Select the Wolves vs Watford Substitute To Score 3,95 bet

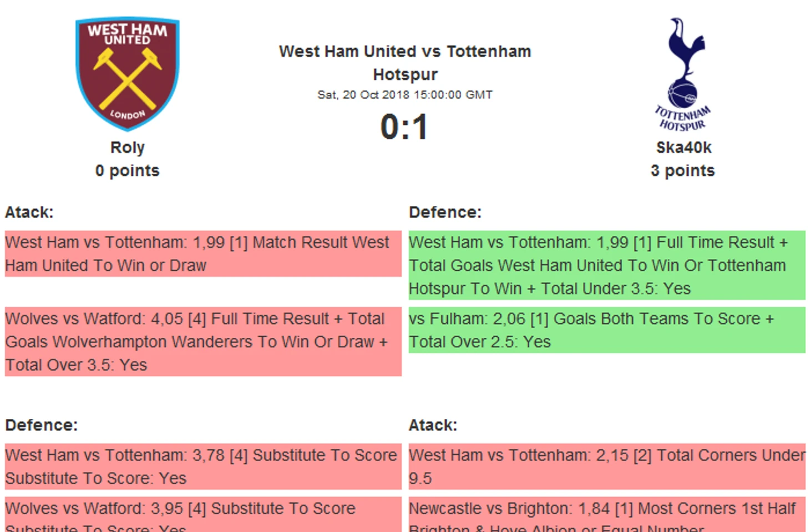coord(203,514)
